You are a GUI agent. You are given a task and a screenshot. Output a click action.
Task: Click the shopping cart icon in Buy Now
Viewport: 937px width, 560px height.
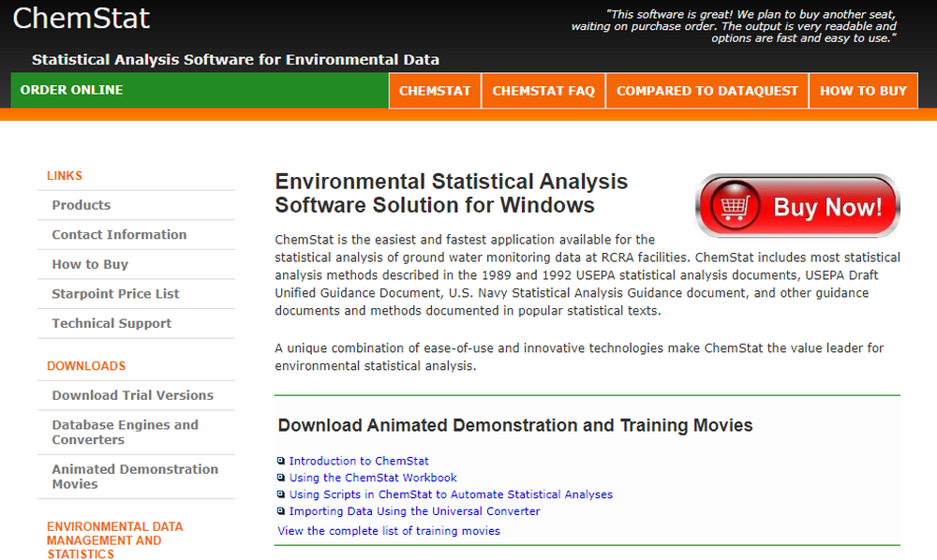(735, 207)
